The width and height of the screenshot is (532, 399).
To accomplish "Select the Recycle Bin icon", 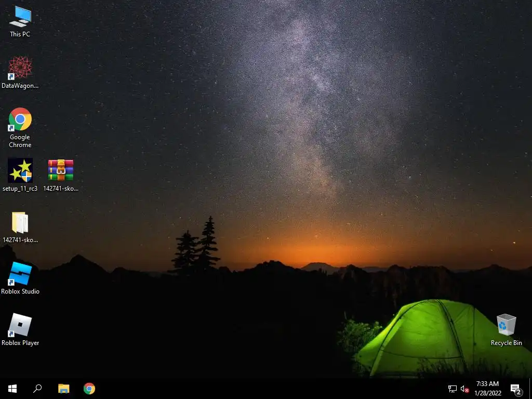I will (506, 330).
